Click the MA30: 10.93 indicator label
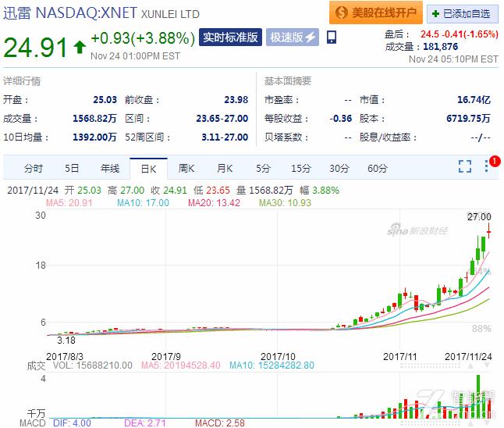Image resolution: width=504 pixels, height=428 pixels. pyautogui.click(x=285, y=203)
